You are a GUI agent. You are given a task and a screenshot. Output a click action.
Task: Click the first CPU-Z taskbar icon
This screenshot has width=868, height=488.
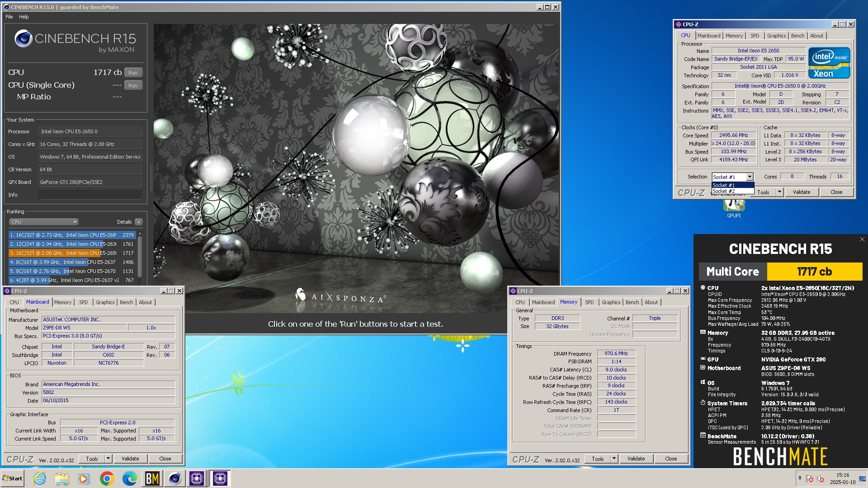click(197, 479)
